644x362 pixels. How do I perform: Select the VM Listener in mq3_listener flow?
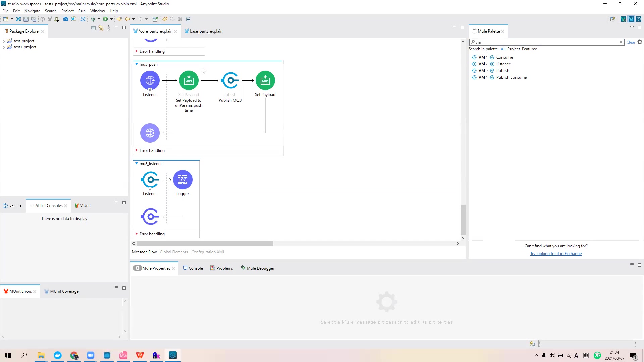(150, 180)
